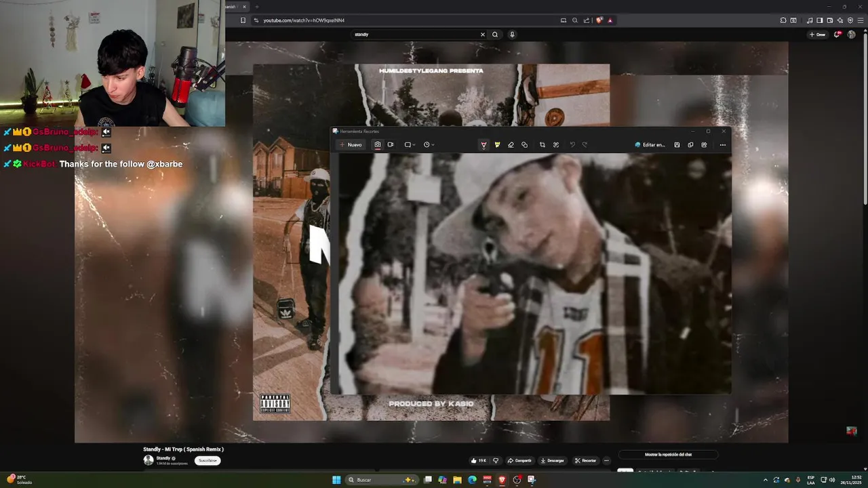This screenshot has width=868, height=488.
Task: Open Snipping Tool from the taskbar
Action: (532, 480)
